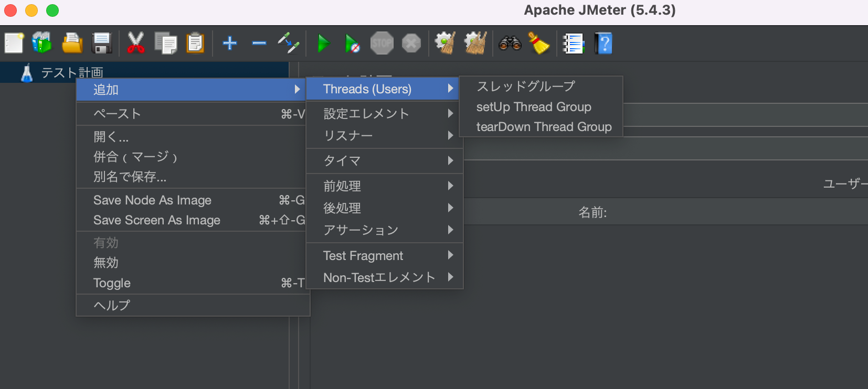This screenshot has height=389, width=868.
Task: Click the Help question mark icon
Action: (604, 43)
